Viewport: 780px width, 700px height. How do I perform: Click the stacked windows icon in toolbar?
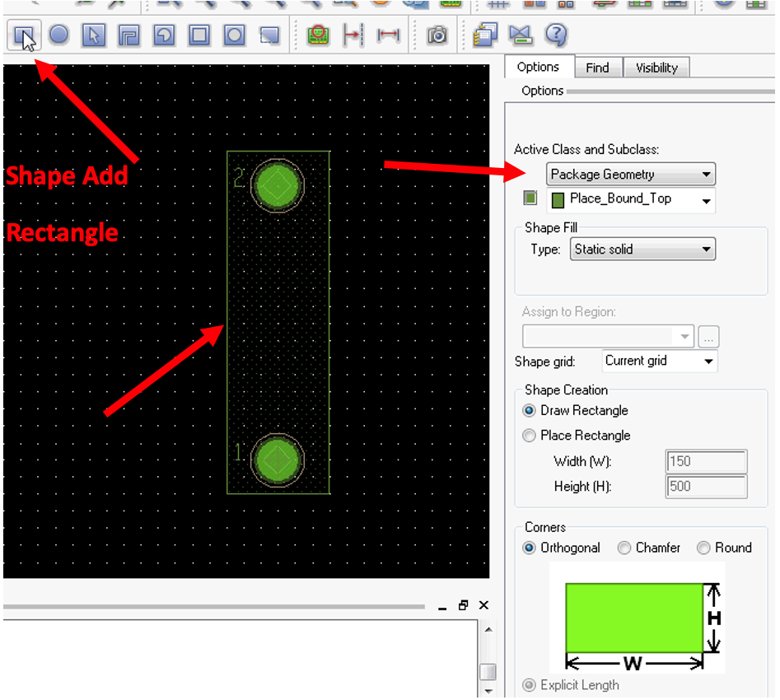(485, 35)
